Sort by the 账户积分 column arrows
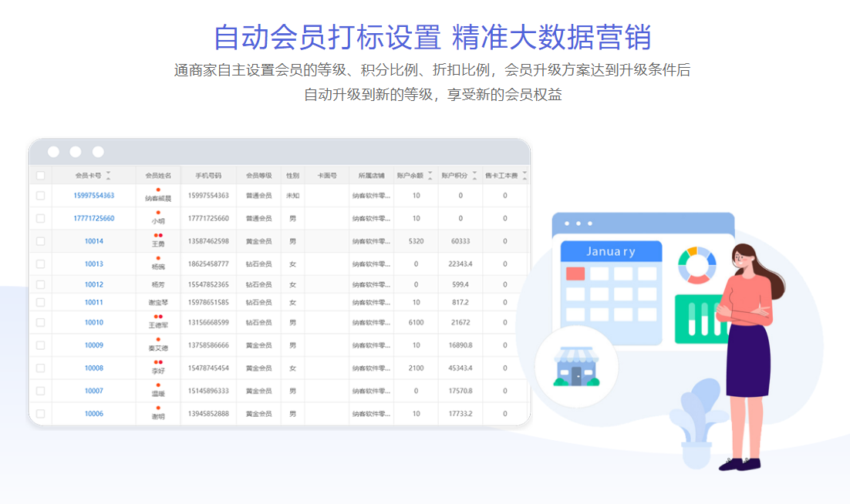Viewport: 850px width, 504px height. click(475, 176)
